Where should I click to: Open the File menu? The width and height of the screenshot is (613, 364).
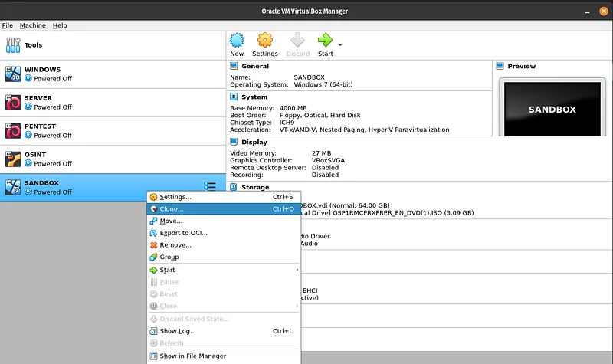(8, 25)
